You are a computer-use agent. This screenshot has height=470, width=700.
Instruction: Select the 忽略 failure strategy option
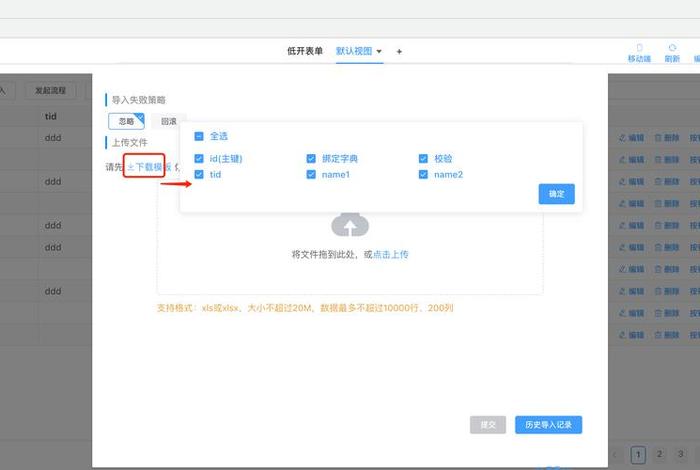coord(126,121)
